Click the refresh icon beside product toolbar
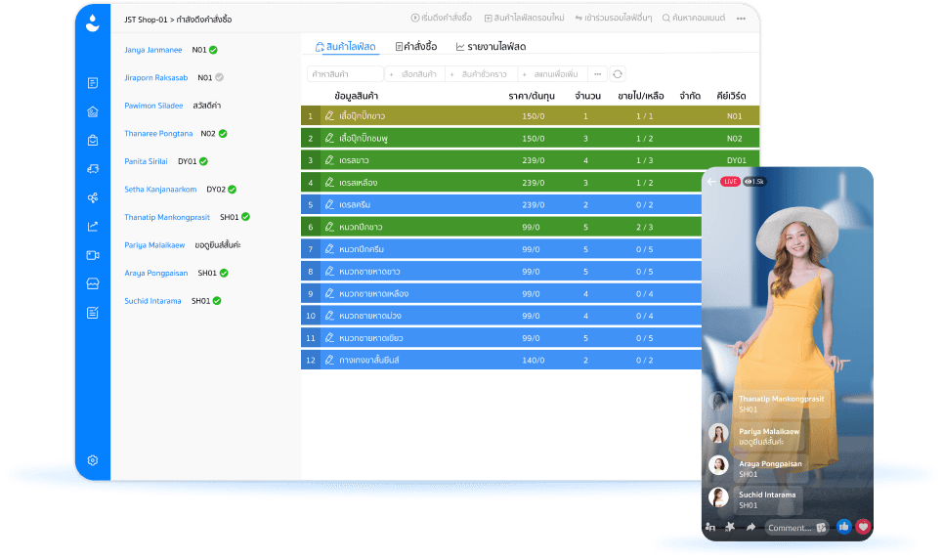 pyautogui.click(x=617, y=74)
